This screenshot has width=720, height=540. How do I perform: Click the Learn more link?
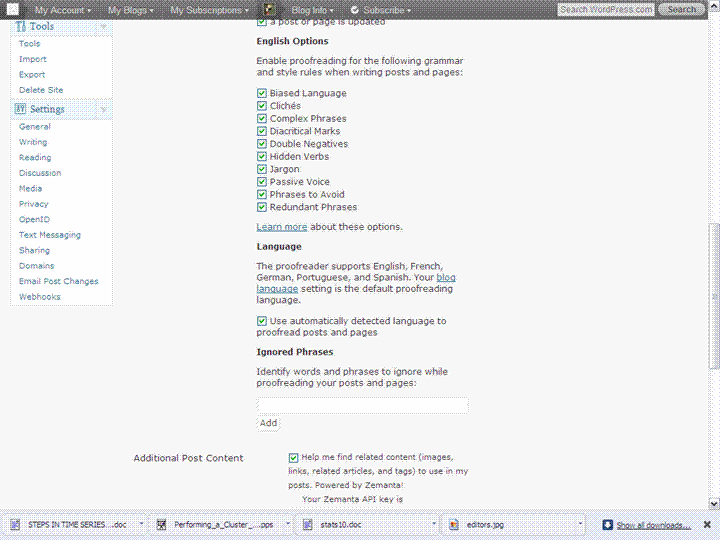[282, 227]
